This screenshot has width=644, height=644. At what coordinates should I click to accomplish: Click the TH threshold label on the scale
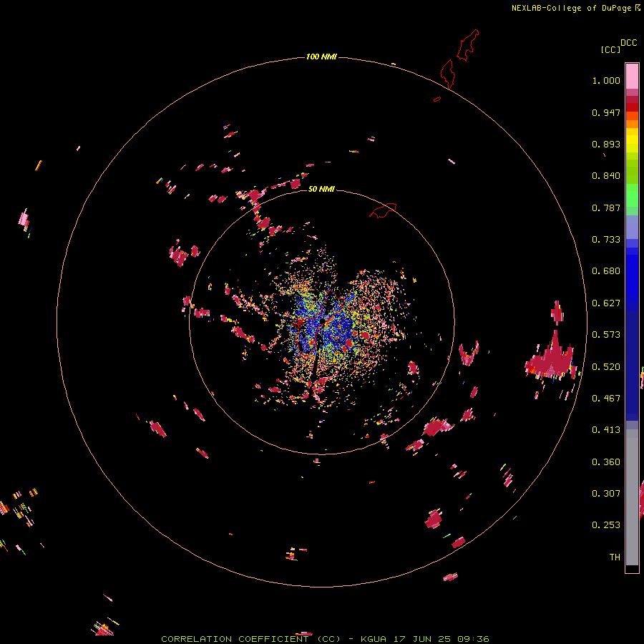pyautogui.click(x=615, y=557)
